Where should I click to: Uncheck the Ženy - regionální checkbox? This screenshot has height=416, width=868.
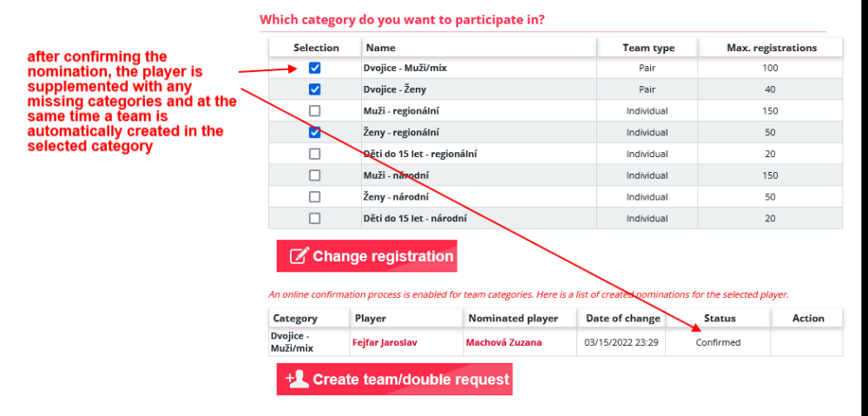coord(315,132)
